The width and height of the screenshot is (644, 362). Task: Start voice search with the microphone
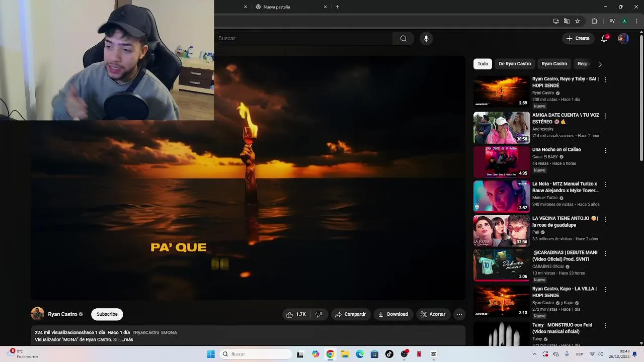tap(426, 38)
